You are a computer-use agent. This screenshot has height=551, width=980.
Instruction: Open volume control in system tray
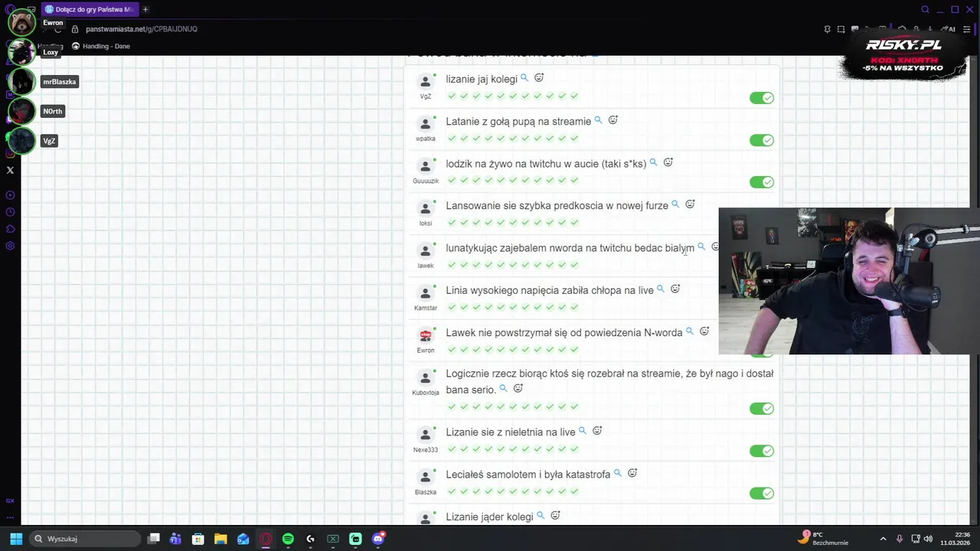928,539
